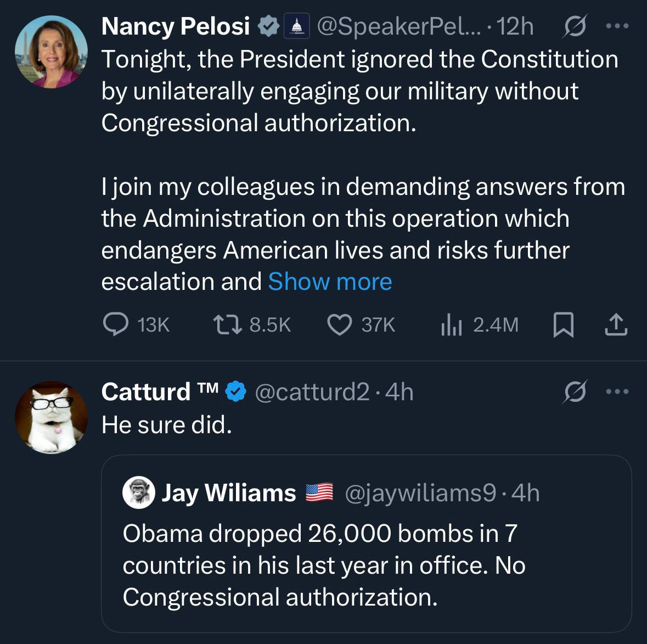The height and width of the screenshot is (644, 647).
Task: Click Catturd's blue verified checkmark
Action: [x=236, y=392]
